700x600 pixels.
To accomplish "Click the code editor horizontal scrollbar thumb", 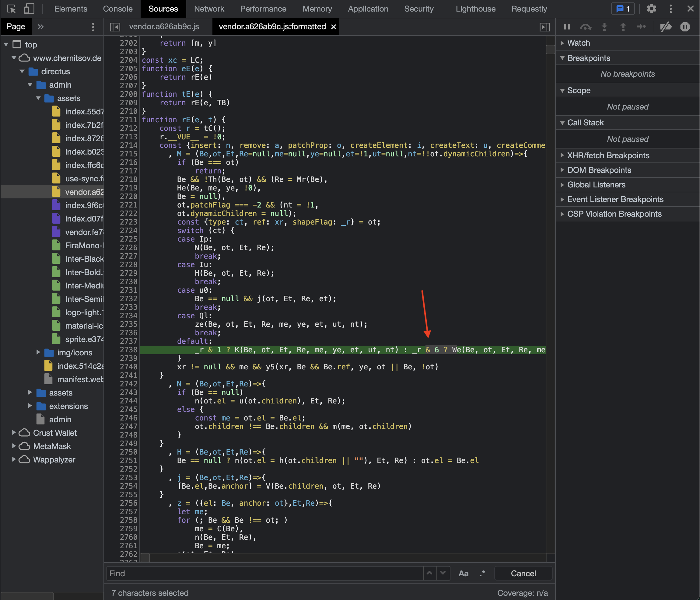I will coord(145,557).
